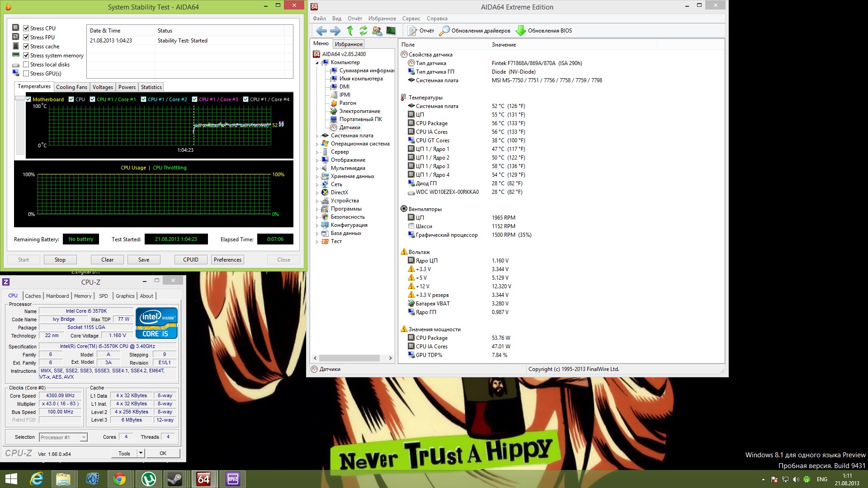Open the Tools dropdown arrow in CPU-Z
The height and width of the screenshot is (488, 868).
click(141, 453)
